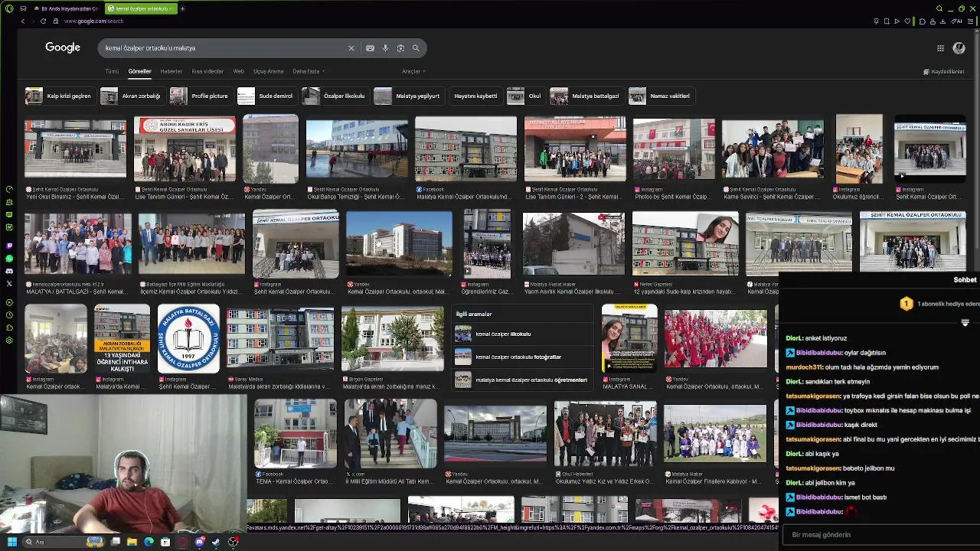
Task: Select the kemal özalper ortaokulu tab
Action: (x=140, y=8)
